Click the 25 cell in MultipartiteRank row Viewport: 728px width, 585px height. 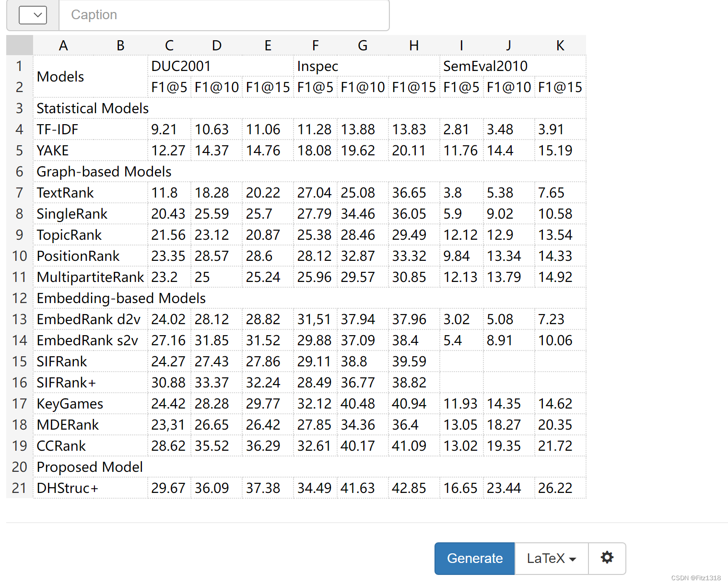tap(217, 277)
